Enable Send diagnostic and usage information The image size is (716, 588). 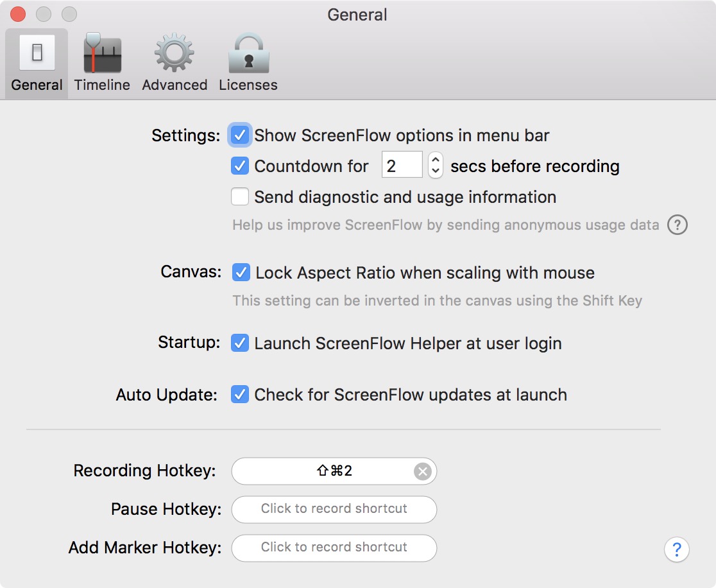coord(240,196)
